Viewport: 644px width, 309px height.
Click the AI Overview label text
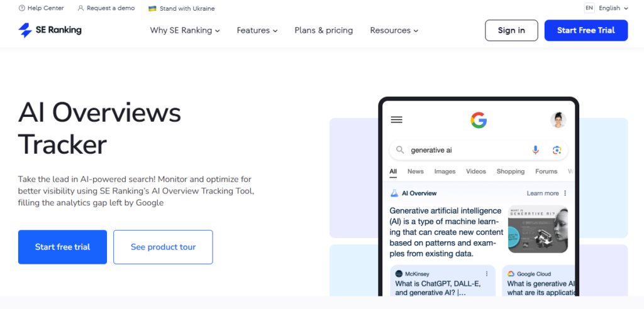pyautogui.click(x=419, y=193)
